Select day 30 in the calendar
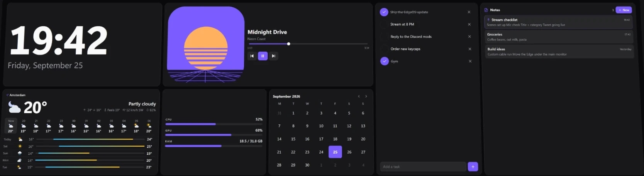The width and height of the screenshot is (644, 176). point(307,165)
